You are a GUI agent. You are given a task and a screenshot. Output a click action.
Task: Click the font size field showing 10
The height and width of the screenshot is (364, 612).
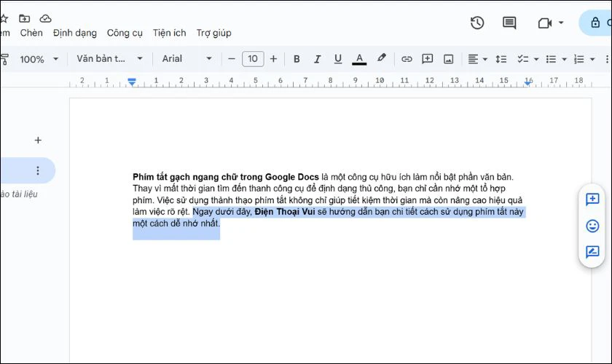[253, 59]
